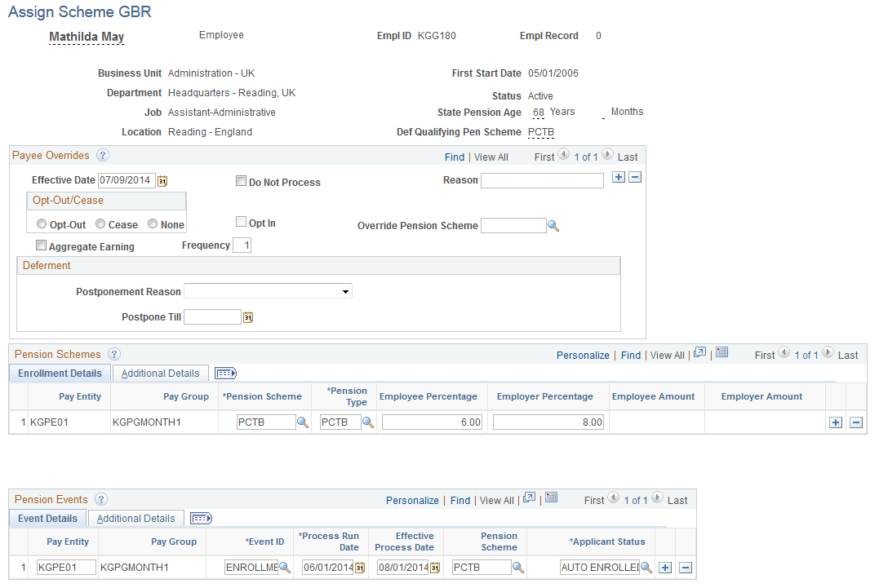
Task: Expand the Event ID lookup in Pension Events
Action: click(x=286, y=567)
